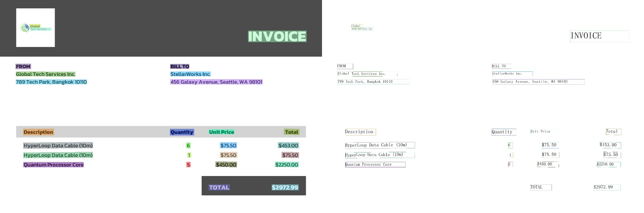
Task: Click the boxed Description header in OCR panel
Action: (360, 132)
